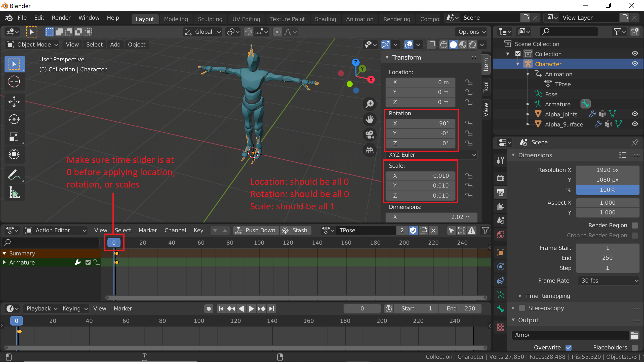Open the Options dropdown in viewport header

tap(472, 32)
